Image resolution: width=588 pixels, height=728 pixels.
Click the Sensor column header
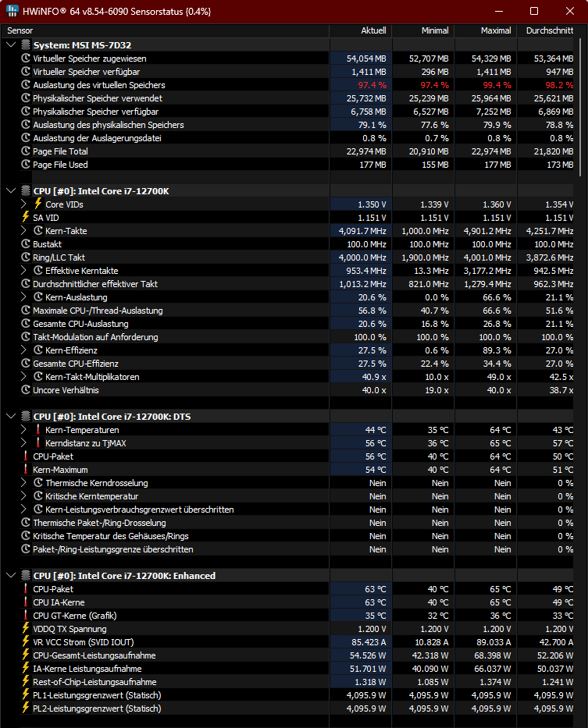[x=165, y=30]
